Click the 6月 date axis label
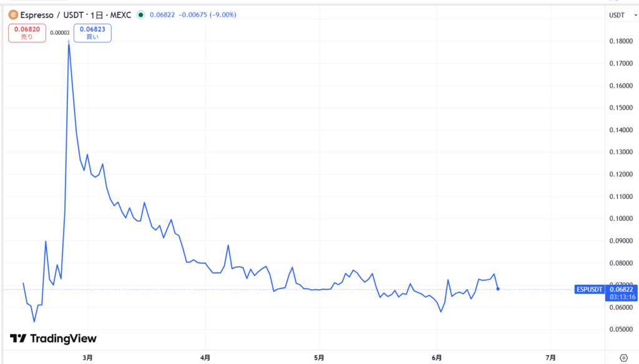Viewport: 639px width, 364px height. point(436,358)
